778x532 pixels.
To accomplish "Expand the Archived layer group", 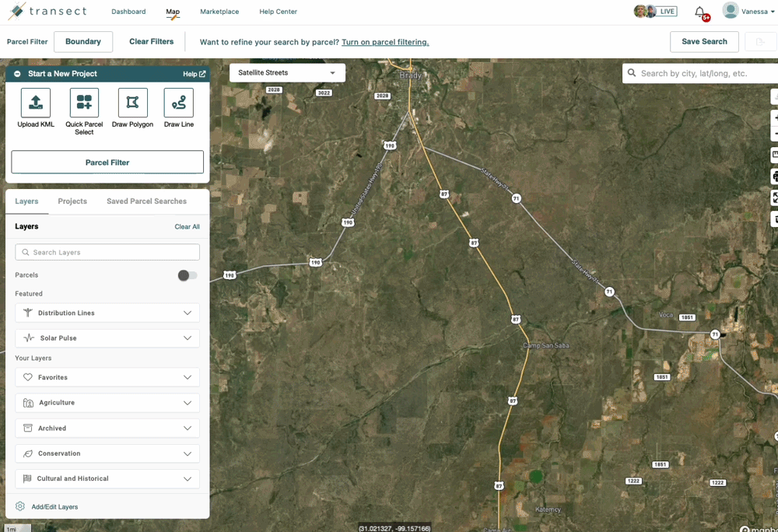I will [x=187, y=428].
